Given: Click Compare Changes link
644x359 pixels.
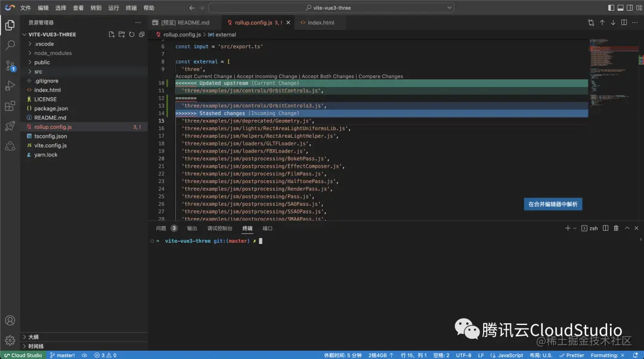Looking at the screenshot, I should (380, 76).
